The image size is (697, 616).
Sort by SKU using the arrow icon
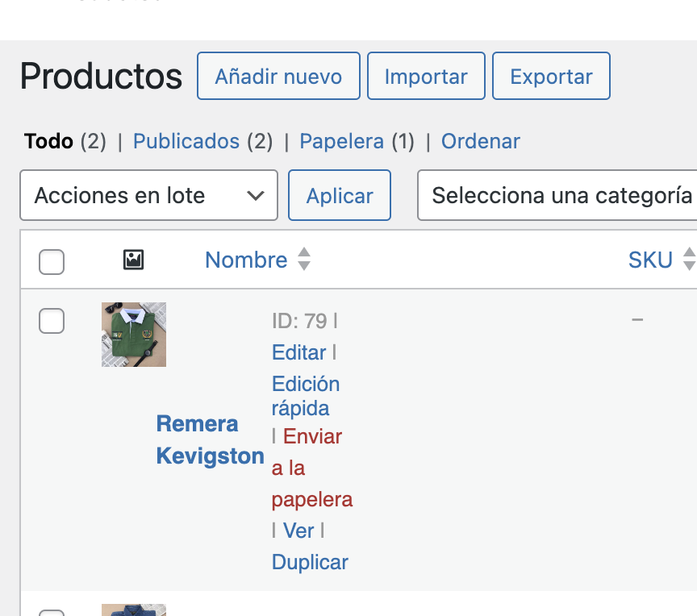coord(689,259)
